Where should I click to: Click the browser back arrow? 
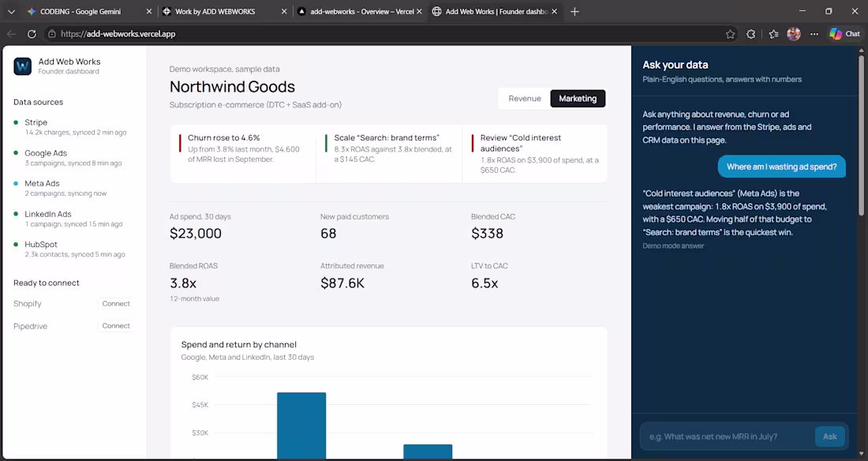[12, 34]
